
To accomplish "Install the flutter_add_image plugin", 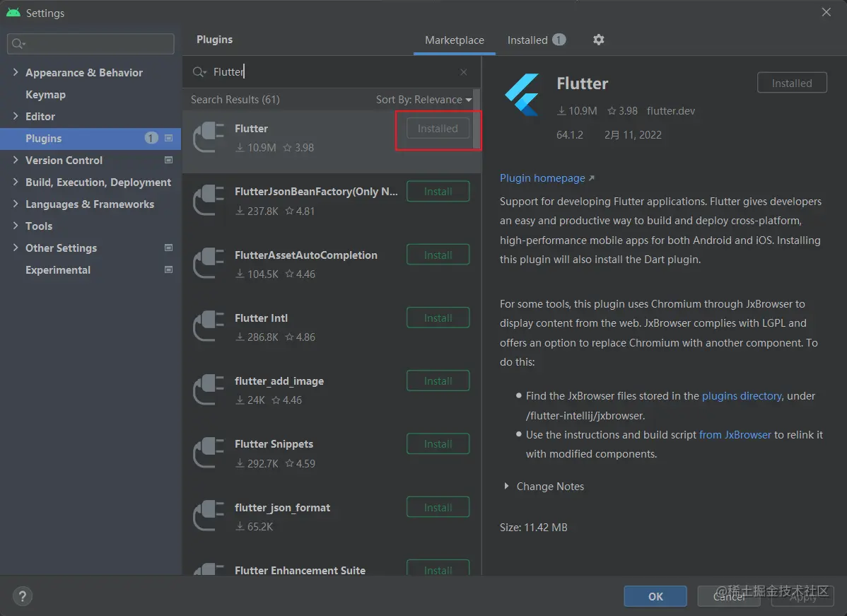I will coord(438,381).
